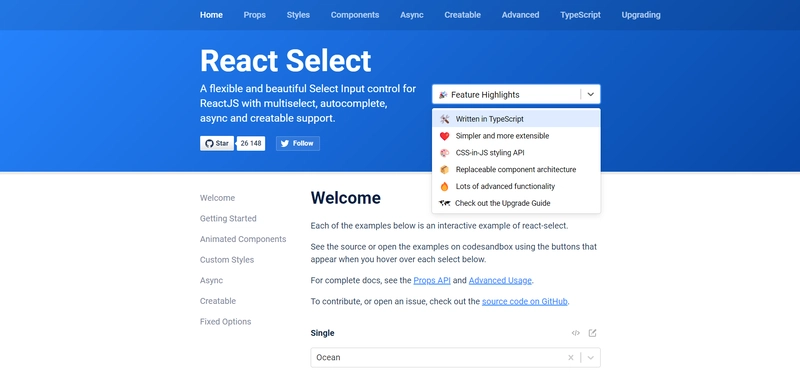This screenshot has width=800, height=375.
Task: Go to the Props nav tab
Action: [255, 15]
